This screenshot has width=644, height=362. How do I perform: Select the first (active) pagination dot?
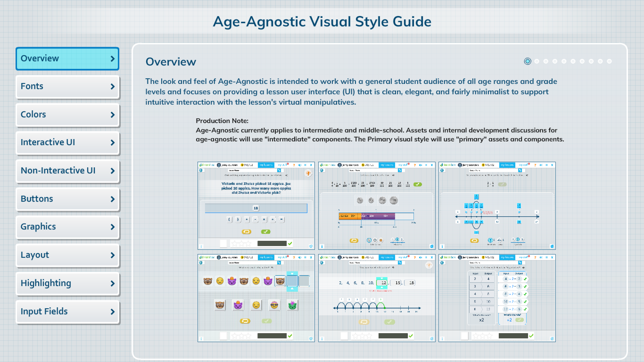527,61
